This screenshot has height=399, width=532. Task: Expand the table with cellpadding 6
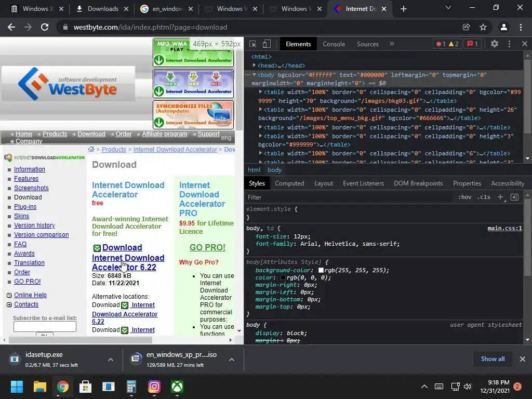coord(260,153)
